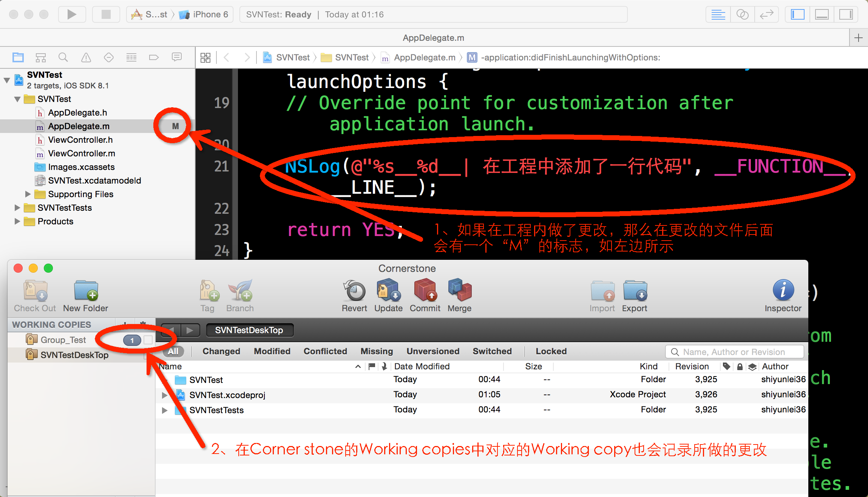Open the project navigator folder icon
The height and width of the screenshot is (497, 868).
click(x=18, y=57)
